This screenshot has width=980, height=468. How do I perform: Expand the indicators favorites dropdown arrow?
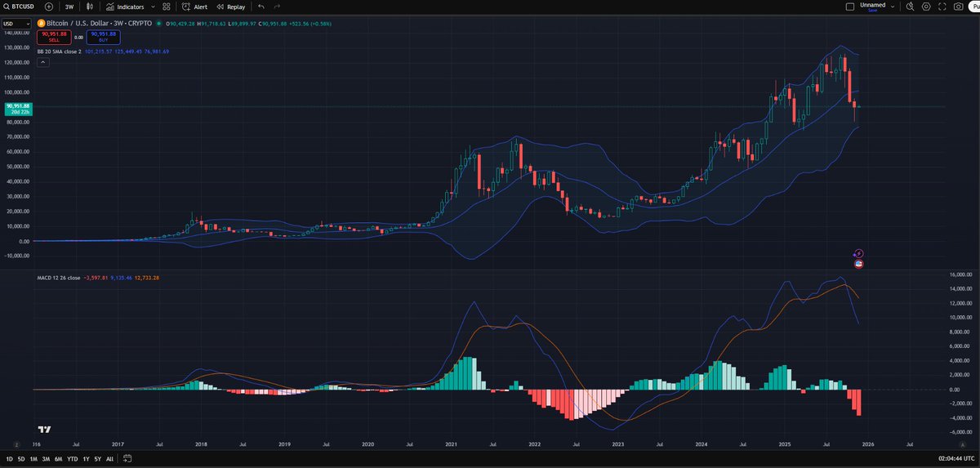tap(153, 6)
